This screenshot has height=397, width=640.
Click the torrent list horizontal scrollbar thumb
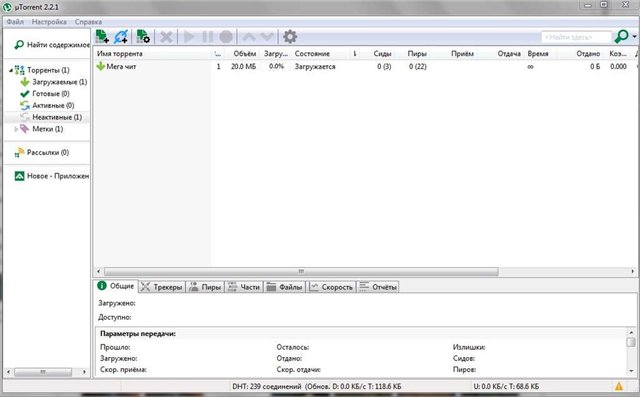tap(301, 271)
